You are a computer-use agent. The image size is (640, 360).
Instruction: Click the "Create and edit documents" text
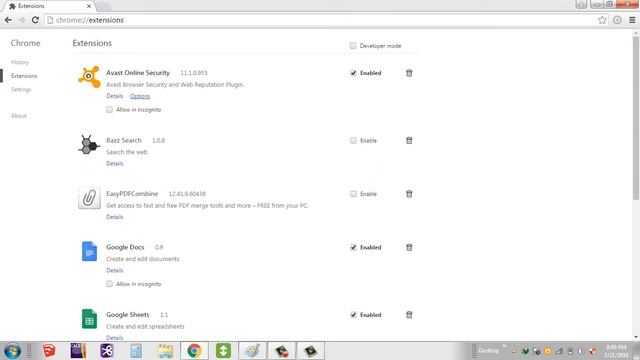pos(142,259)
